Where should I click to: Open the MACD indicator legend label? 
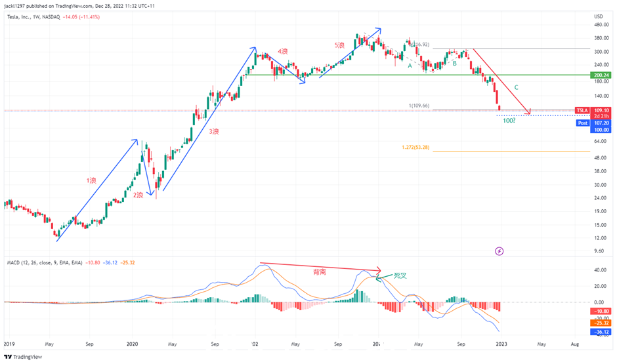[45, 262]
